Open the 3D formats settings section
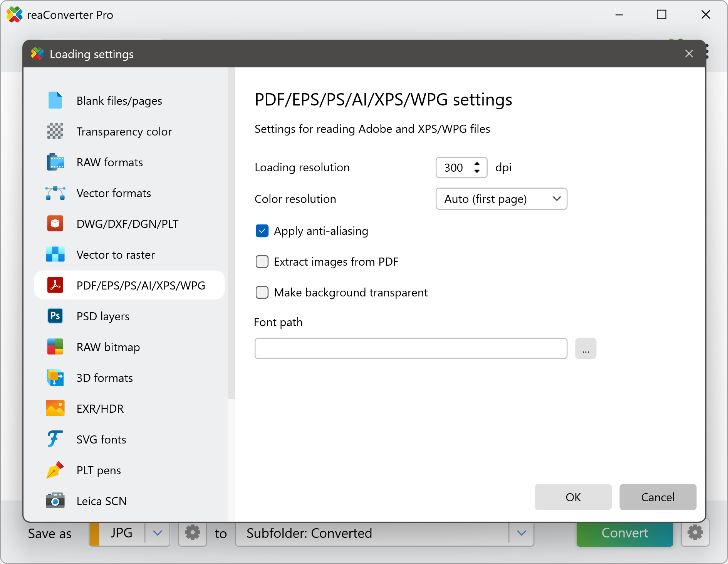 [x=104, y=378]
